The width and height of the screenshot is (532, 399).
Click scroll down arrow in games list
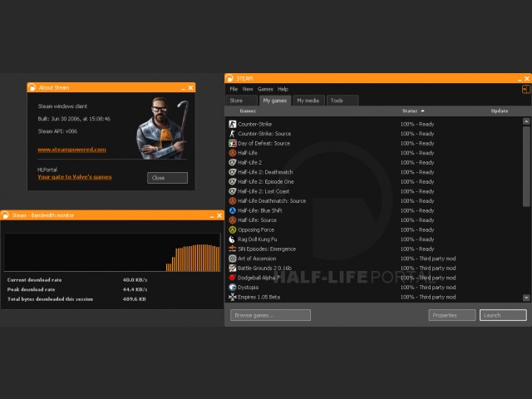(526, 298)
